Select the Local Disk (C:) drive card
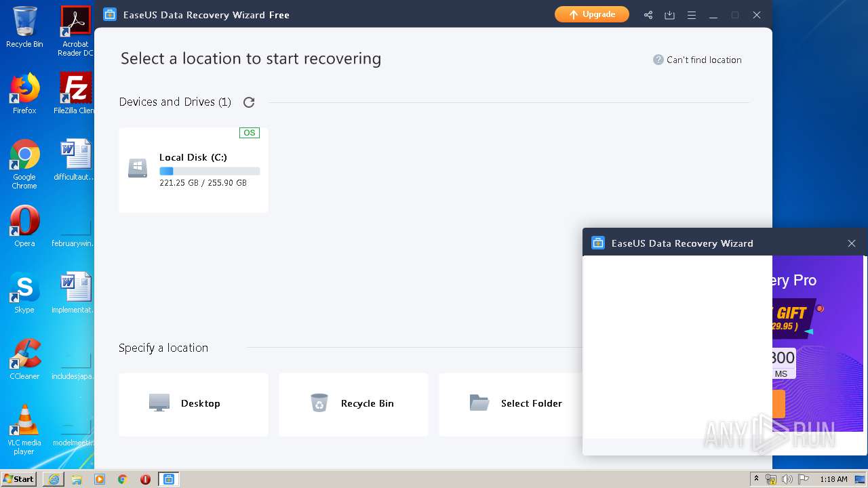868x488 pixels. [x=193, y=169]
